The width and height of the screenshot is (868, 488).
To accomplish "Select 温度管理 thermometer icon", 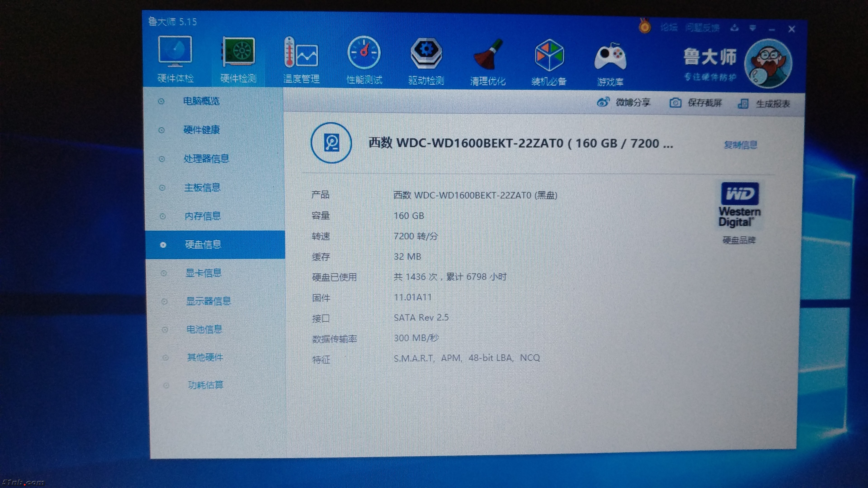I will [301, 53].
